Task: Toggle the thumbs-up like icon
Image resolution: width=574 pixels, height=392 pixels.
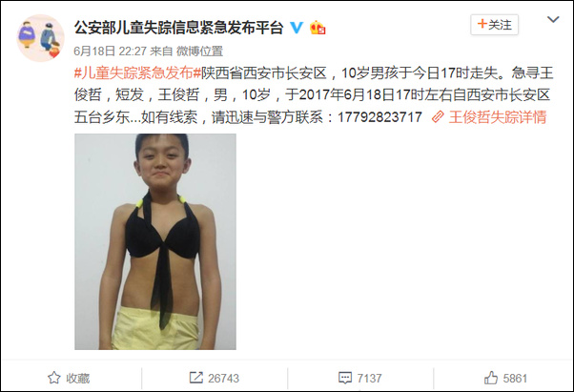Action: [491, 378]
